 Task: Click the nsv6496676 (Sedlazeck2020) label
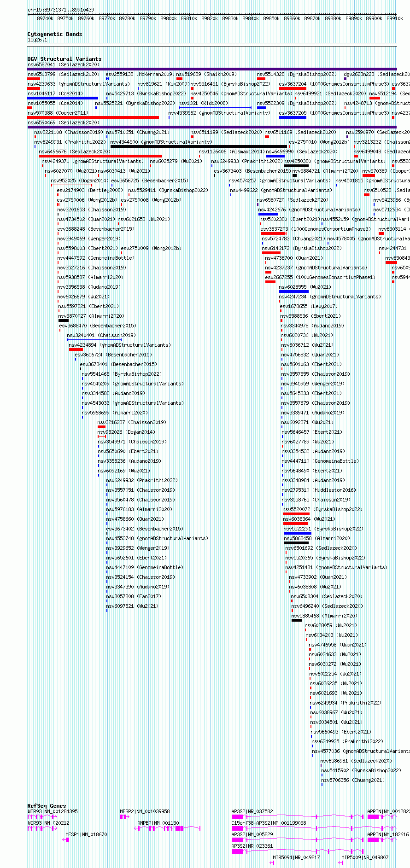75,151
